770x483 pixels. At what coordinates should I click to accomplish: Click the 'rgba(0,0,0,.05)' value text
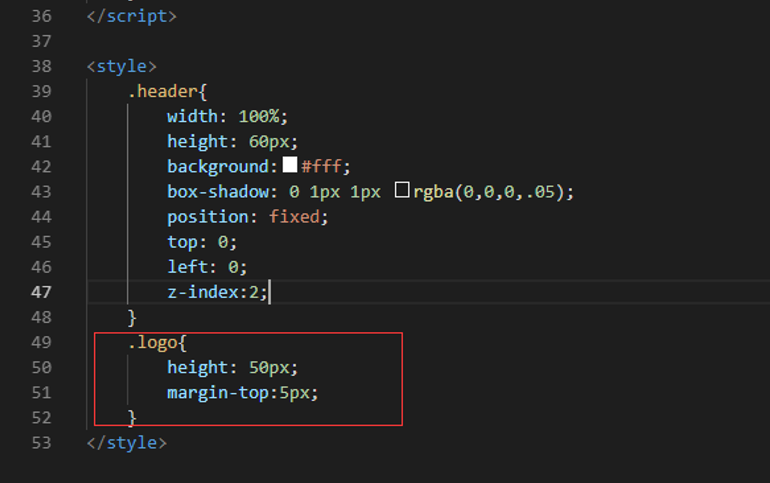tap(488, 192)
